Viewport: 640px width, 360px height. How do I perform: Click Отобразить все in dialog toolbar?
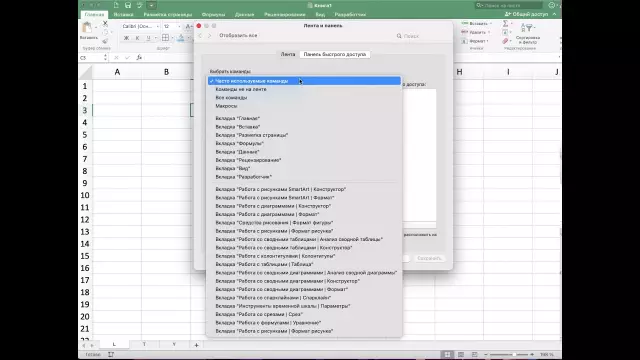point(238,36)
